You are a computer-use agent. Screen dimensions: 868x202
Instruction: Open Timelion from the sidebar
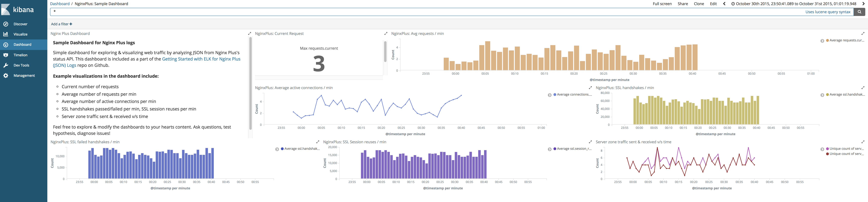20,55
